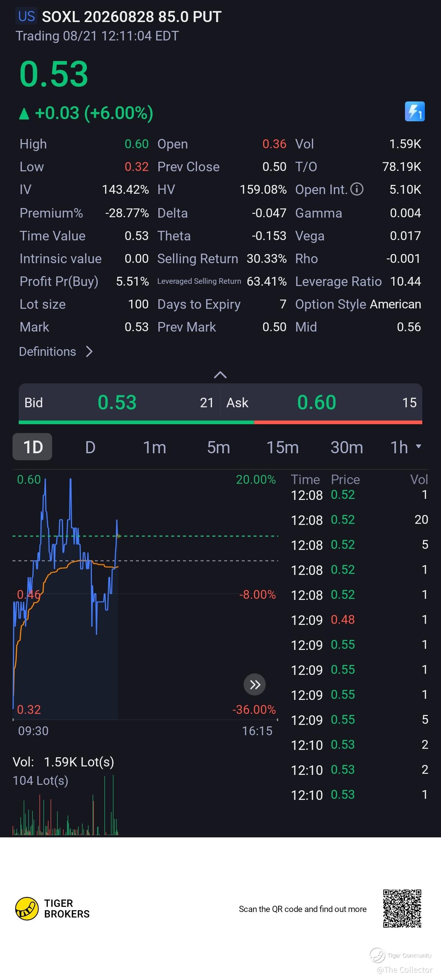The width and height of the screenshot is (441, 980).
Task: Switch to 30m interval tab
Action: (x=347, y=447)
